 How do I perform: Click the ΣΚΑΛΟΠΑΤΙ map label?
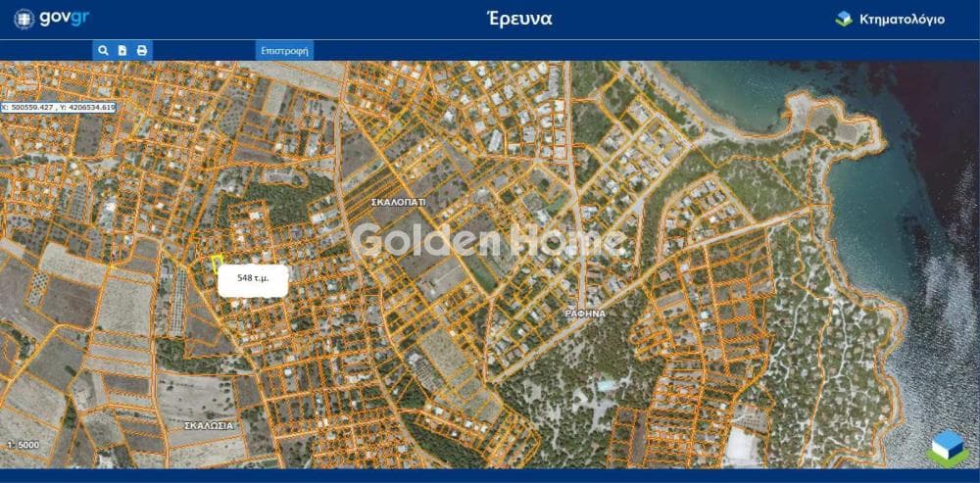click(398, 203)
